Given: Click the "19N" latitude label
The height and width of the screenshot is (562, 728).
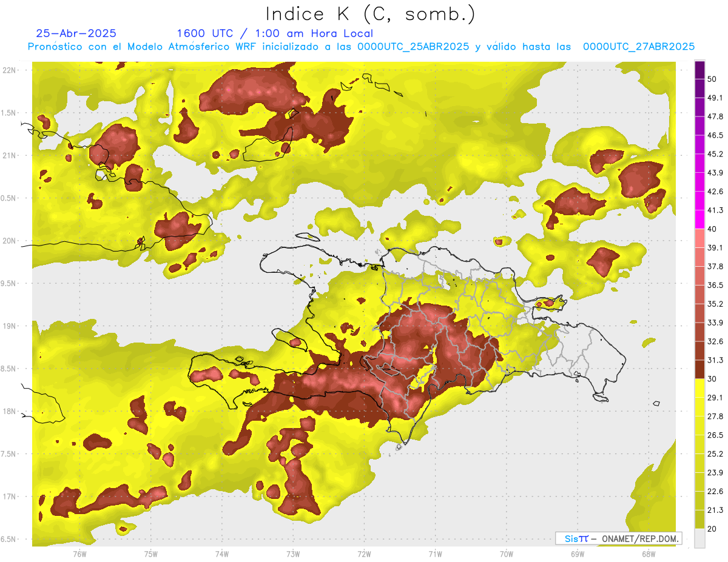Looking at the screenshot, I should [x=10, y=326].
